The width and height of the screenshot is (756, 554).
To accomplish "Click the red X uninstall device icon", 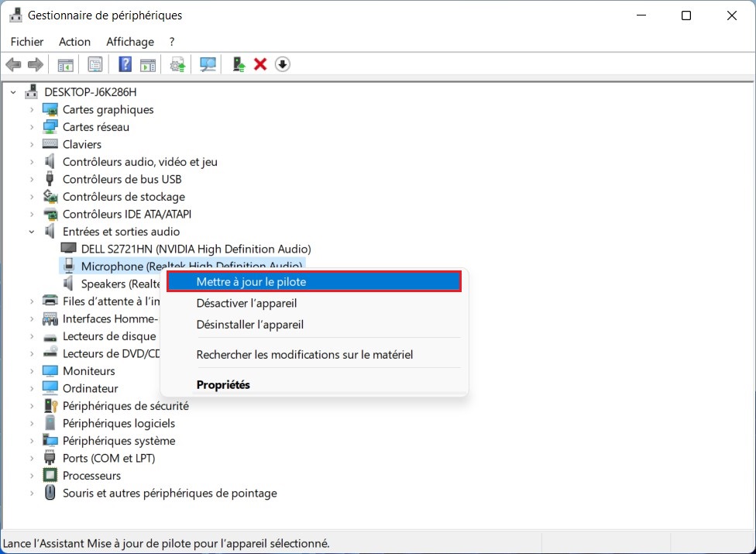I will click(x=260, y=64).
